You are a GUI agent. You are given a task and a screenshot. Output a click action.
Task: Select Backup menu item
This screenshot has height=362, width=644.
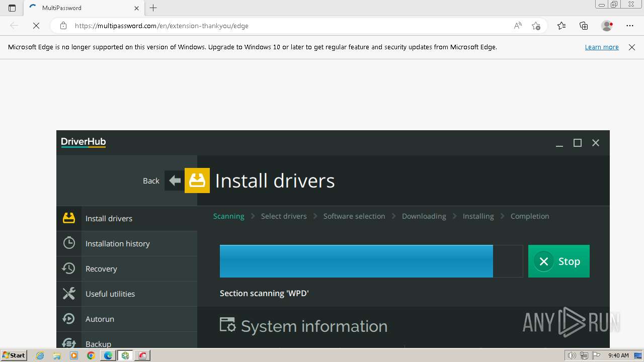(127, 340)
